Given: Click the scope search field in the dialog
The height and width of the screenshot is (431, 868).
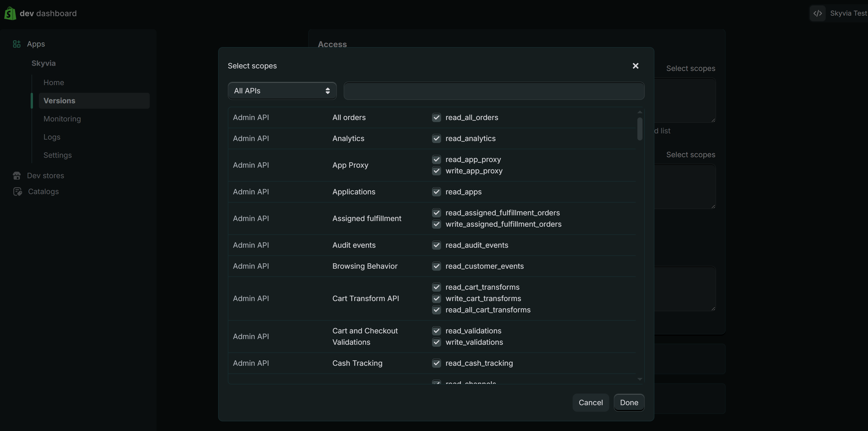Looking at the screenshot, I should pyautogui.click(x=494, y=91).
